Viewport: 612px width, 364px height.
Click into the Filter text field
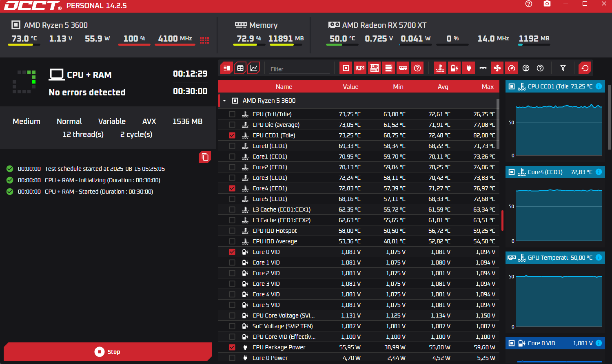click(x=299, y=69)
